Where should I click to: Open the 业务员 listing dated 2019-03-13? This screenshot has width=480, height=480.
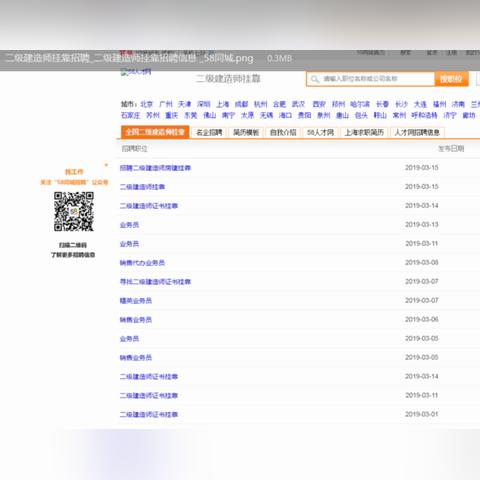[129, 225]
